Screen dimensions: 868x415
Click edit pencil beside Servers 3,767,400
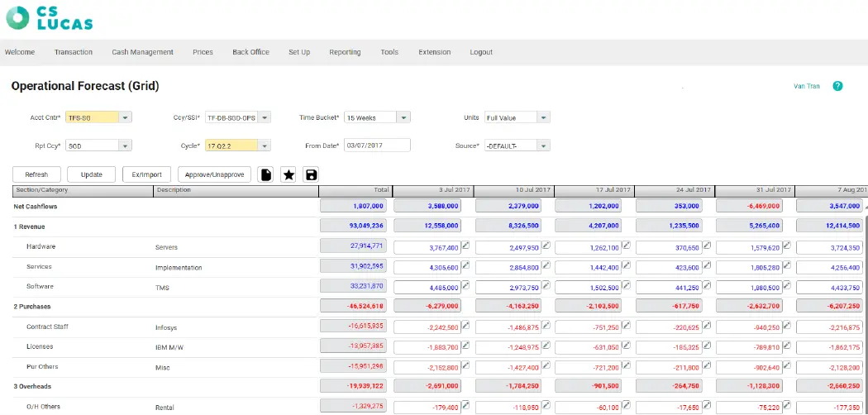[465, 246]
